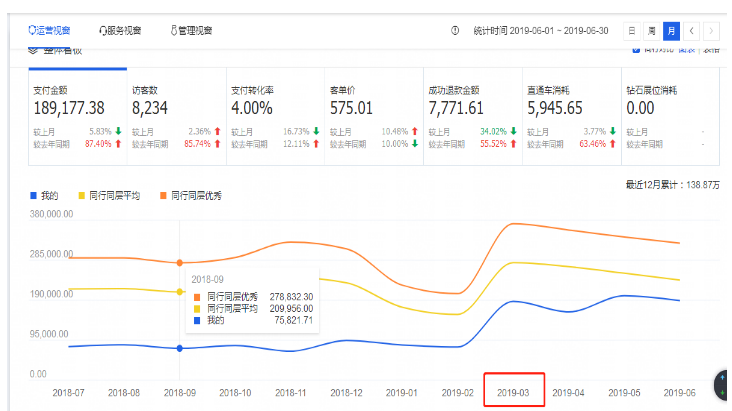Click the 统计时间 2019-06-01 ~ 2019-06-30 date range
732x411 pixels.
click(x=541, y=31)
